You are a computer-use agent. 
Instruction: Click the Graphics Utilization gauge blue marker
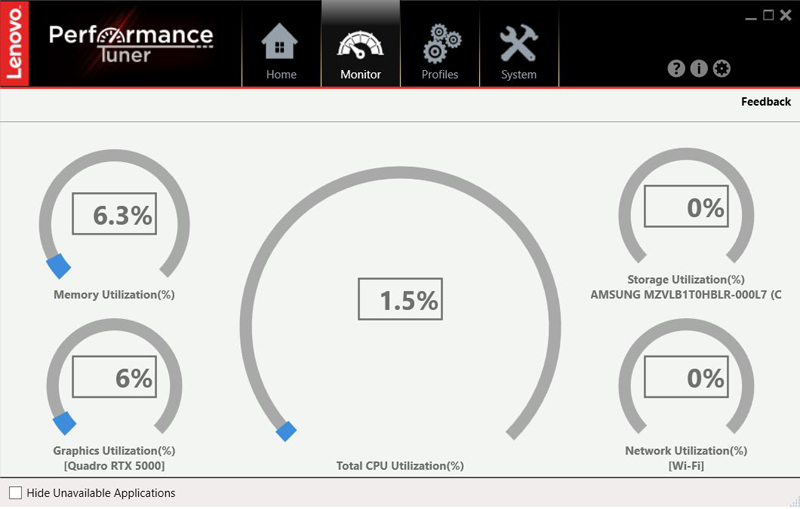coord(65,423)
